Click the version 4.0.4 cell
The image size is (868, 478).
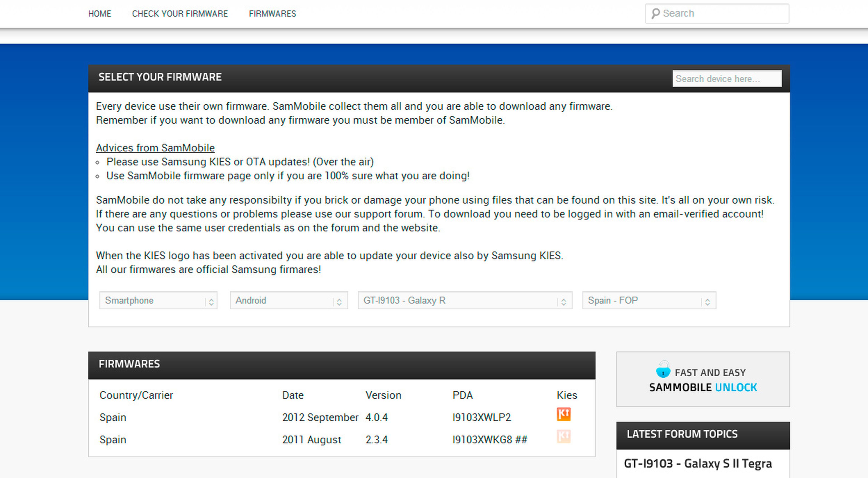coord(376,417)
